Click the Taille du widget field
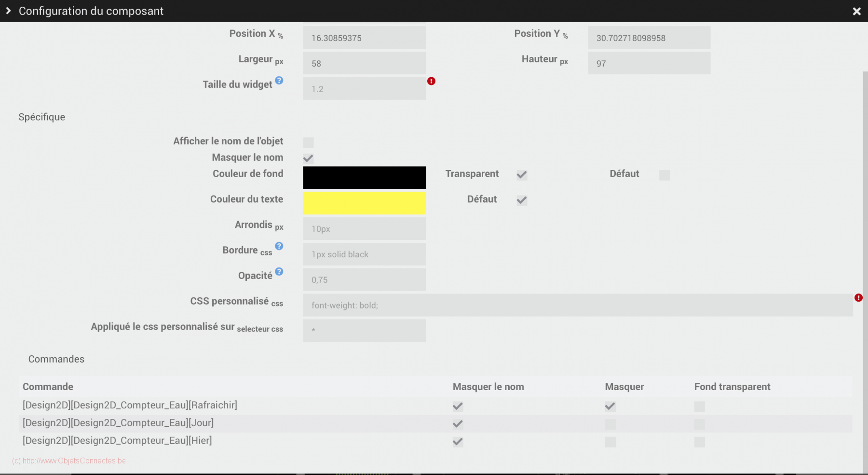 tap(364, 89)
